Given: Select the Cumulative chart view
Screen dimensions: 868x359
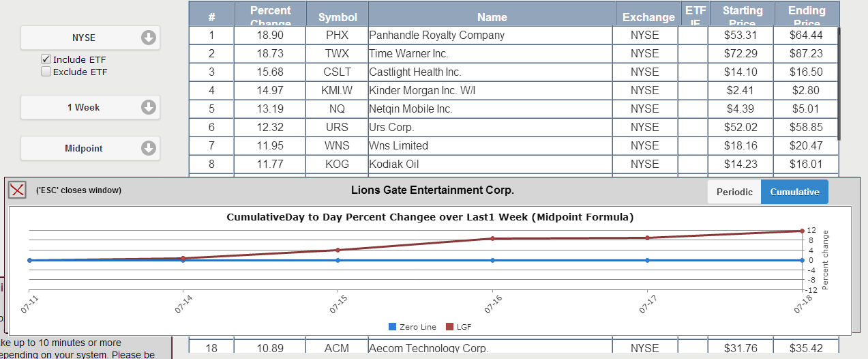Looking at the screenshot, I should click(x=794, y=192).
